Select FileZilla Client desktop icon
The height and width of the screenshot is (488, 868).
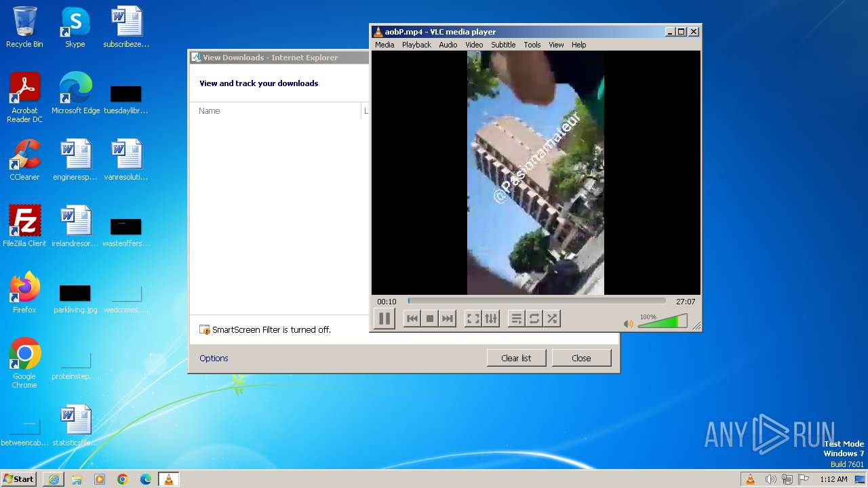pos(24,226)
